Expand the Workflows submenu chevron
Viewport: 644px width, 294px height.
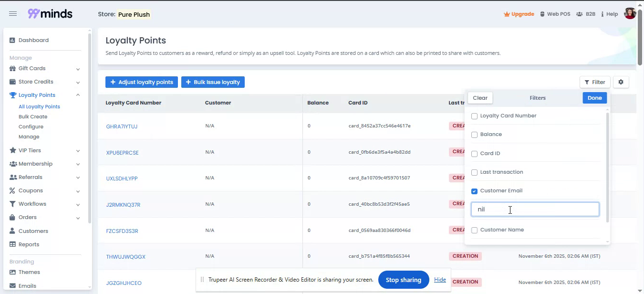pos(78,205)
